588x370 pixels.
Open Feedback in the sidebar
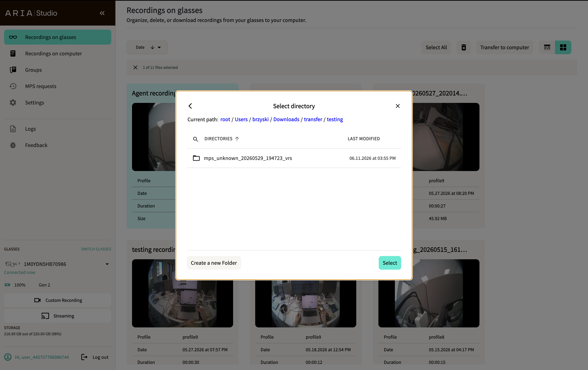coord(58,145)
